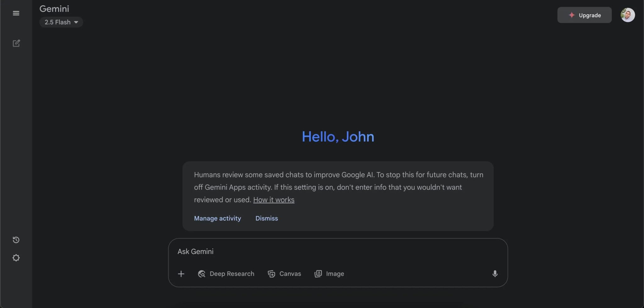Click the sparkle icon on Upgrade
Image resolution: width=644 pixels, height=308 pixels.
(571, 15)
